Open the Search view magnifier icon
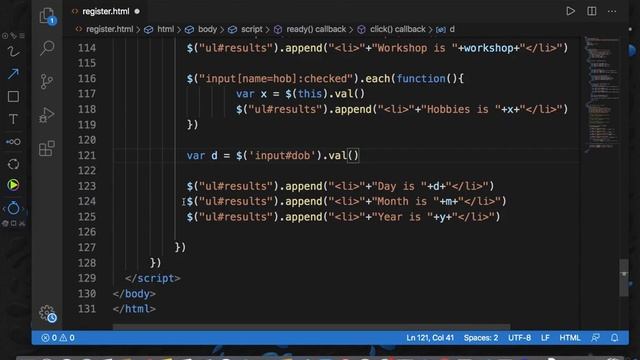 tap(47, 48)
